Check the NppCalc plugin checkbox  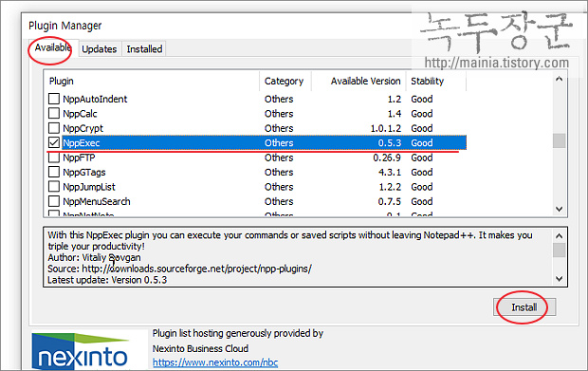(54, 113)
